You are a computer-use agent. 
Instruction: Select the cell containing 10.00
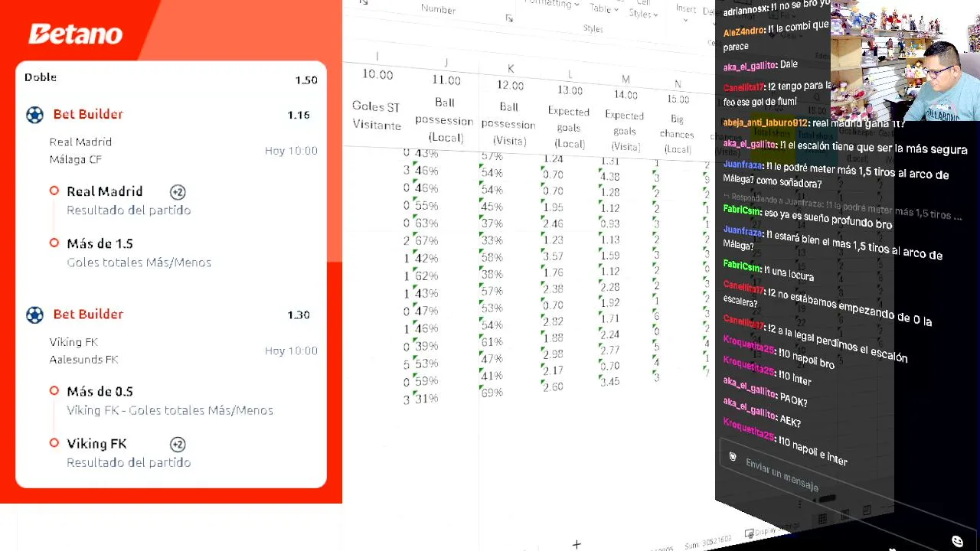(377, 74)
